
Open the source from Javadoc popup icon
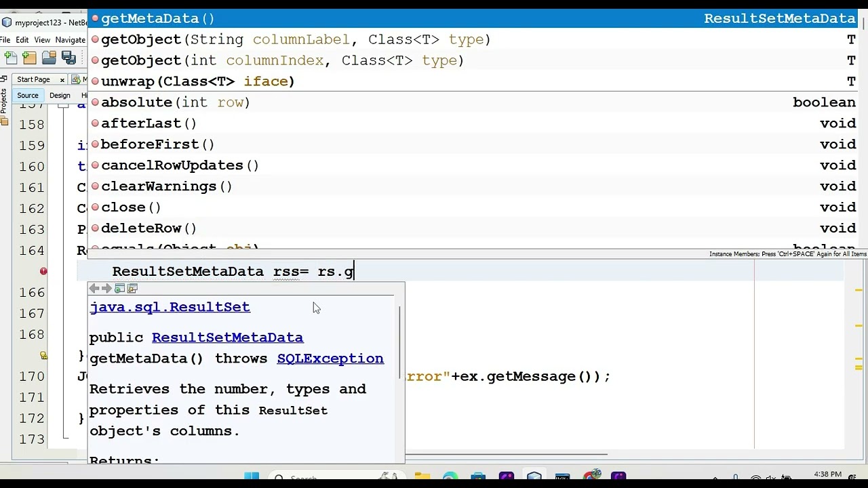132,289
